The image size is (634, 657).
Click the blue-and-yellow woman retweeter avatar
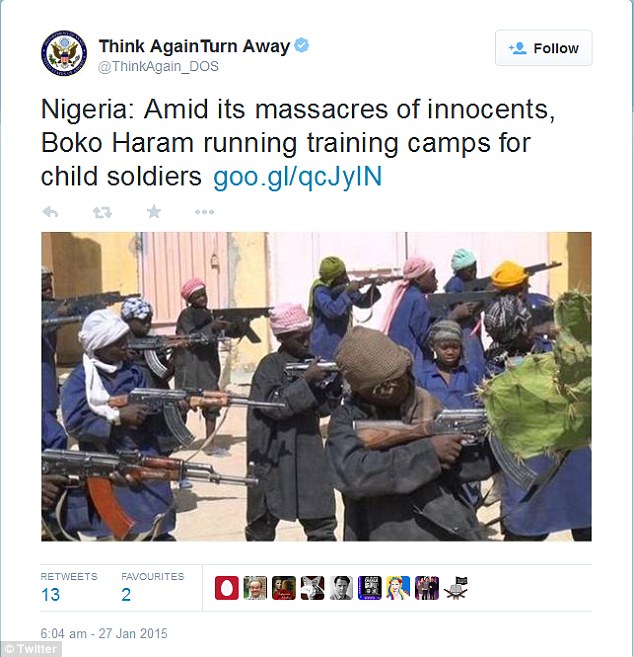tap(398, 588)
